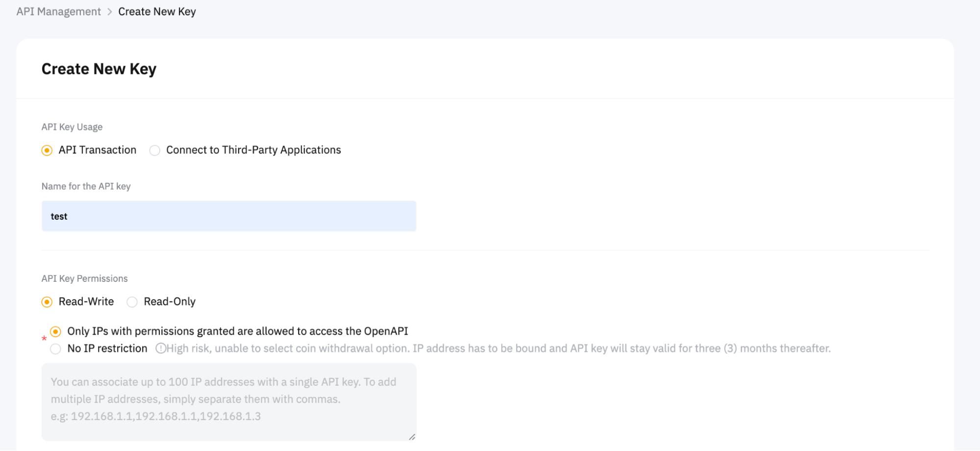
Task: Click inside the API key name field
Action: 228,216
